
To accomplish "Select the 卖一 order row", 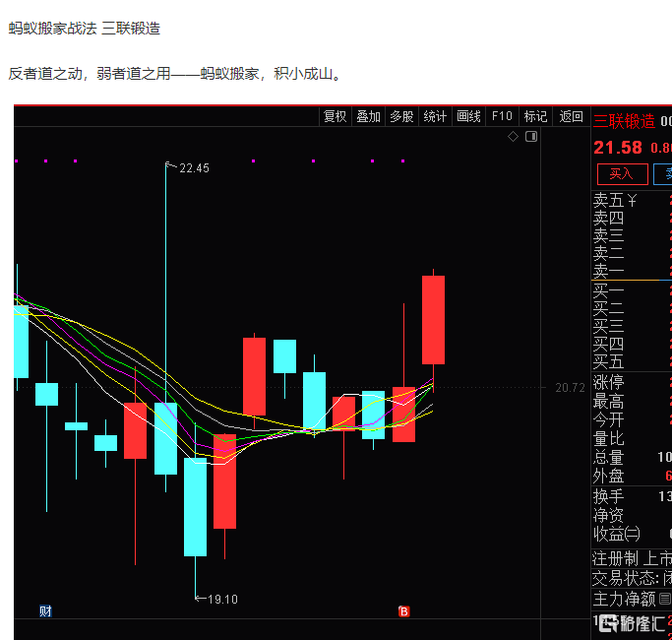I will (632, 271).
